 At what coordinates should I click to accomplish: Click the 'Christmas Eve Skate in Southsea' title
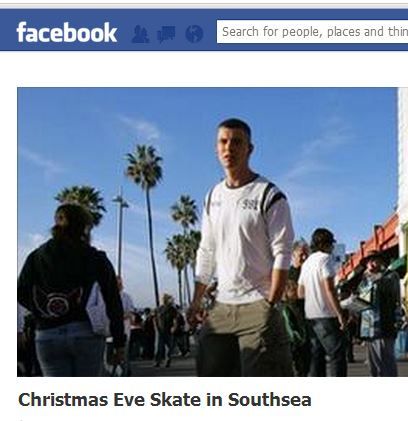[x=165, y=400]
